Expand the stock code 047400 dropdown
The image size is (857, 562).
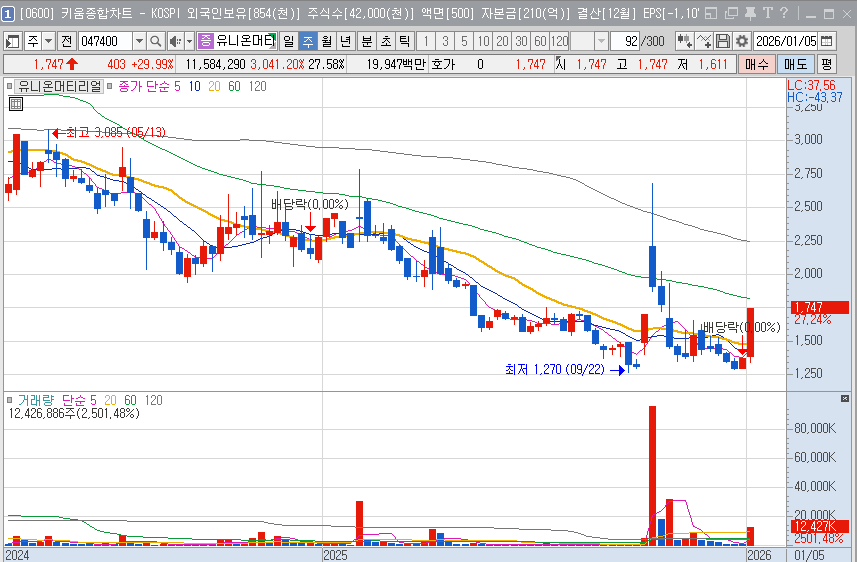[x=139, y=41]
